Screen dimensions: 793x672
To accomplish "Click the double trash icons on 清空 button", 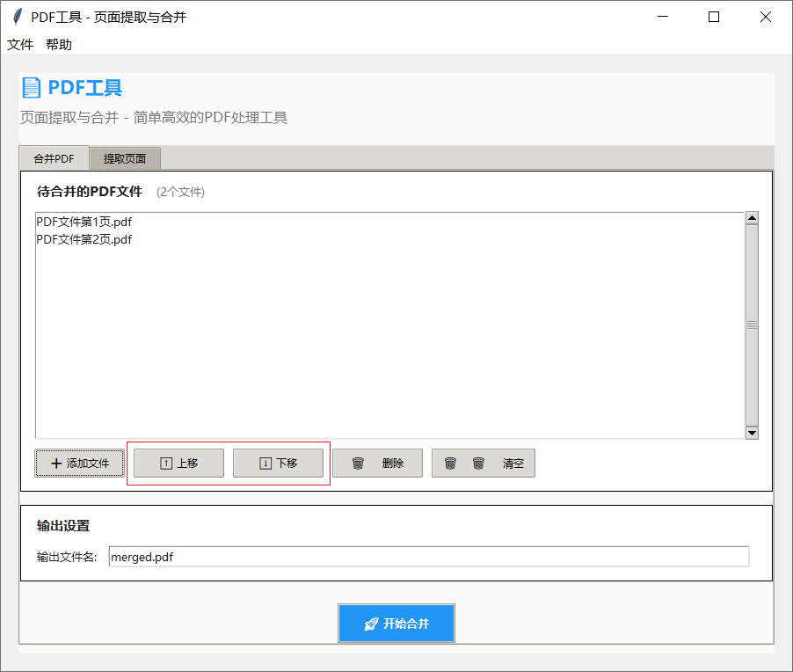I will [x=464, y=464].
